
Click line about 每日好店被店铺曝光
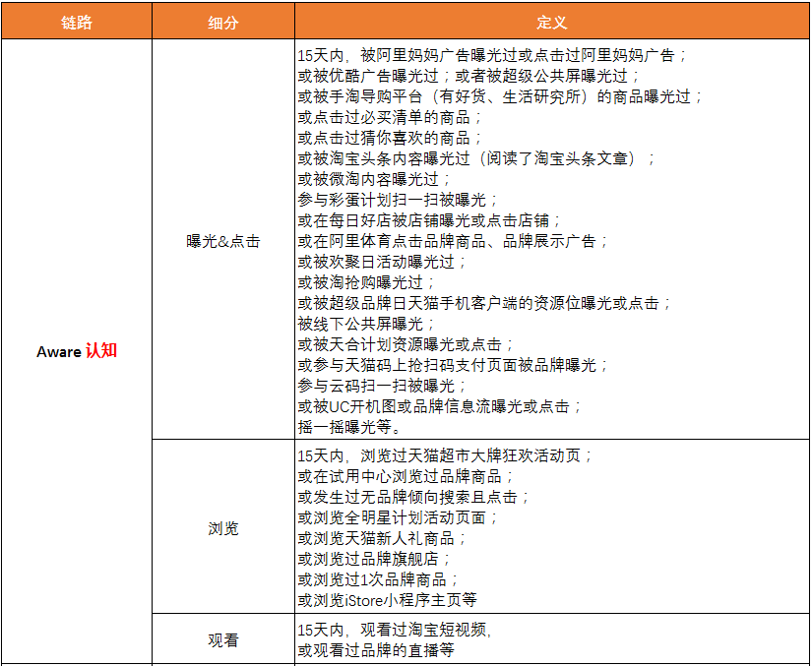click(x=429, y=221)
